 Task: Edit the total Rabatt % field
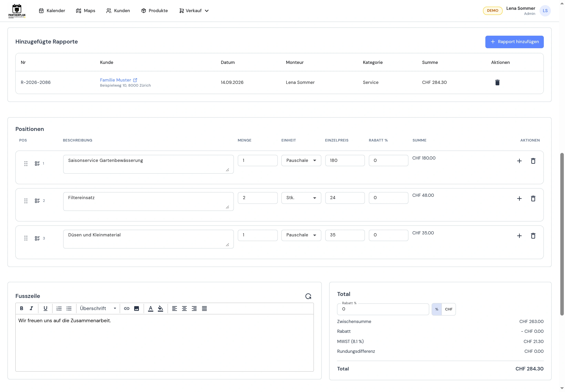tap(383, 309)
